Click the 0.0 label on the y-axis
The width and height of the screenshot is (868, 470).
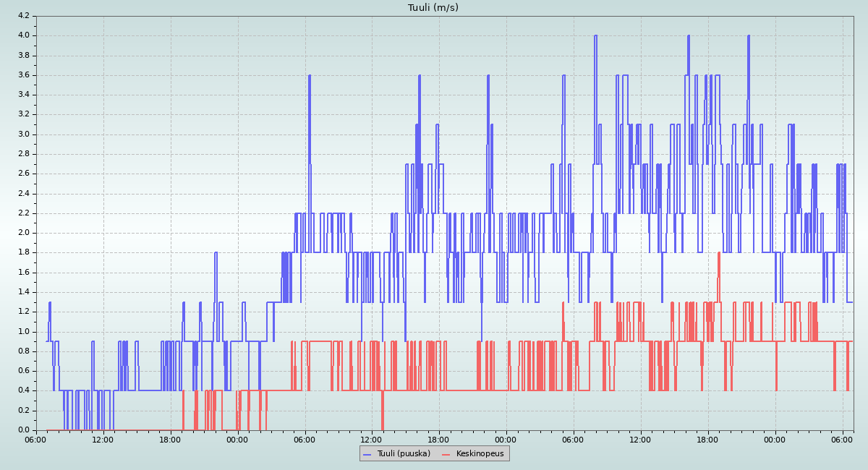click(23, 430)
